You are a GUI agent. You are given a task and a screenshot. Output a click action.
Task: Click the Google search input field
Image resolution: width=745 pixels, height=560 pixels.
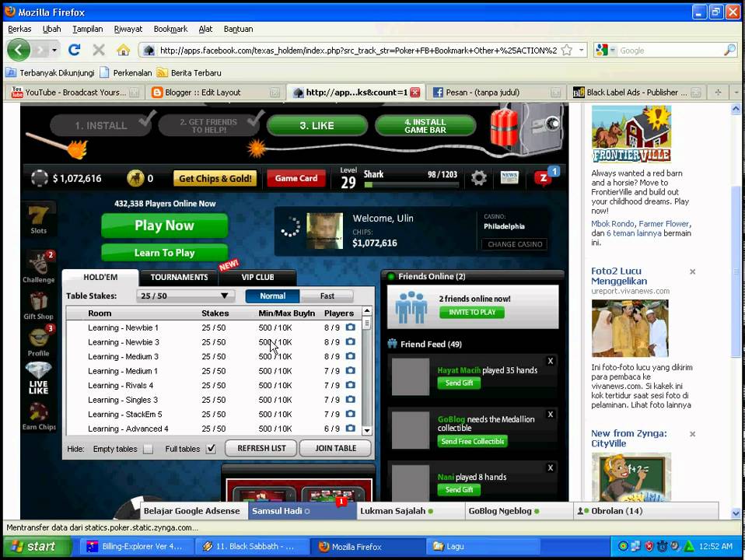(x=670, y=51)
